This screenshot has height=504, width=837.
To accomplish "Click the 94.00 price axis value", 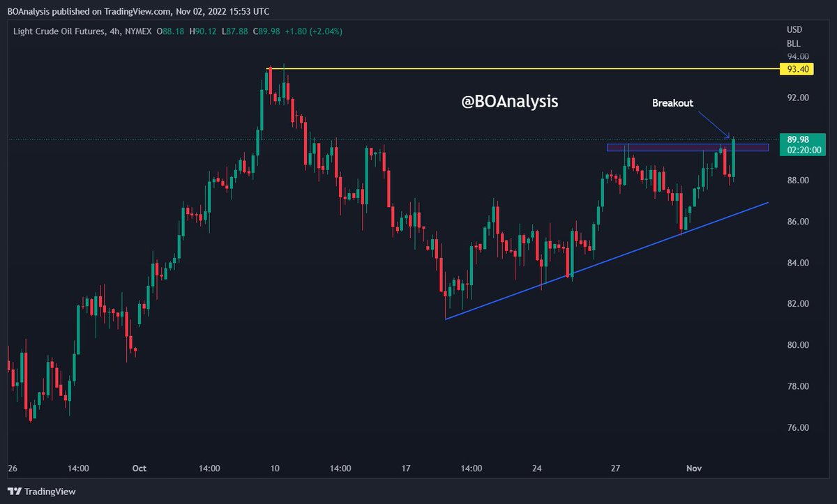I will 797,56.
